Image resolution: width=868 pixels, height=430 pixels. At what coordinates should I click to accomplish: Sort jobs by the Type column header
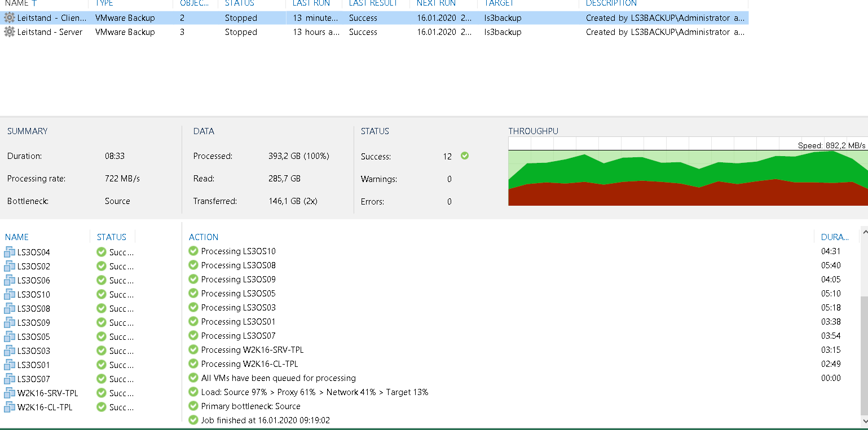click(104, 3)
